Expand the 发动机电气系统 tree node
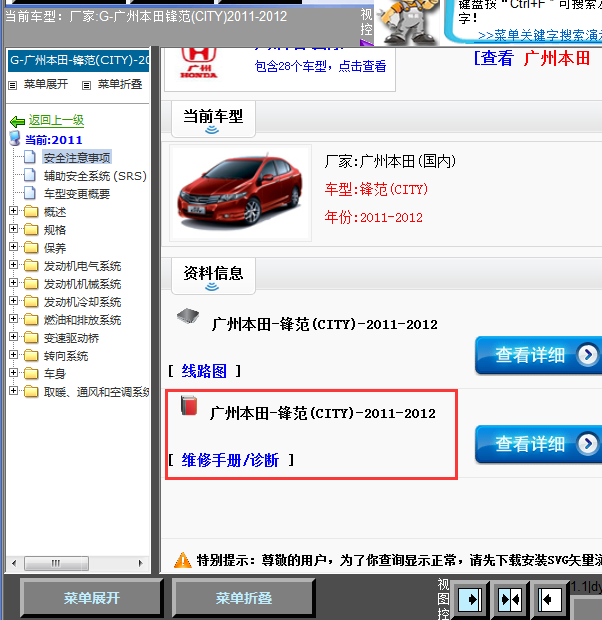Image resolution: width=602 pixels, height=620 pixels. 13,265
